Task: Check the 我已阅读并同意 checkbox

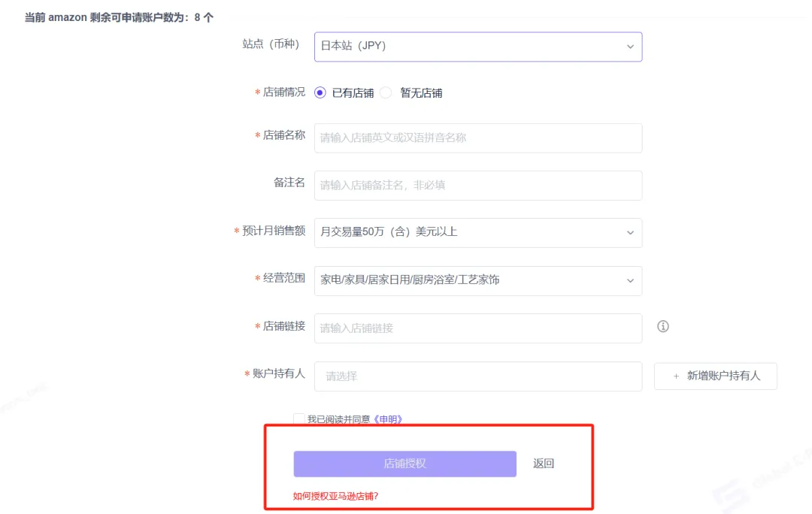Action: [x=298, y=419]
